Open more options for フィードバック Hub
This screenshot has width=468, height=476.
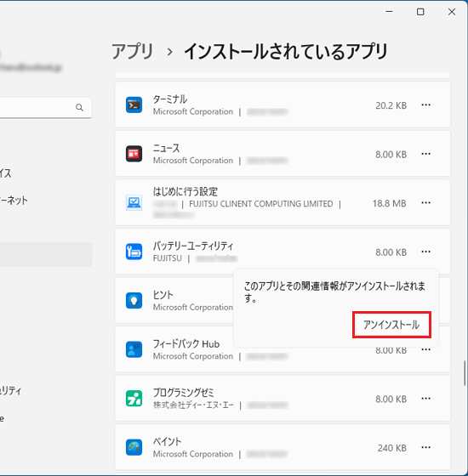[x=426, y=349]
